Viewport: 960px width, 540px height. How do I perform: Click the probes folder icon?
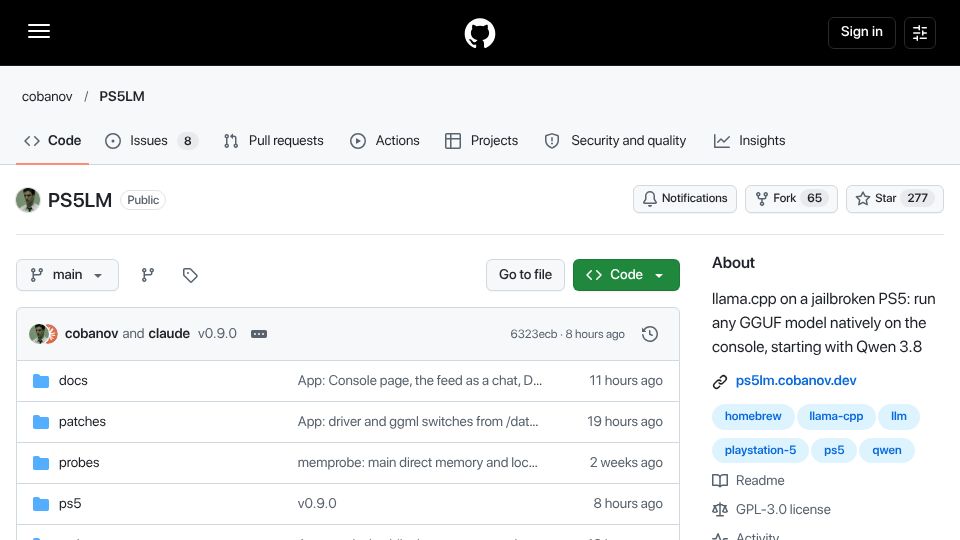(41, 463)
